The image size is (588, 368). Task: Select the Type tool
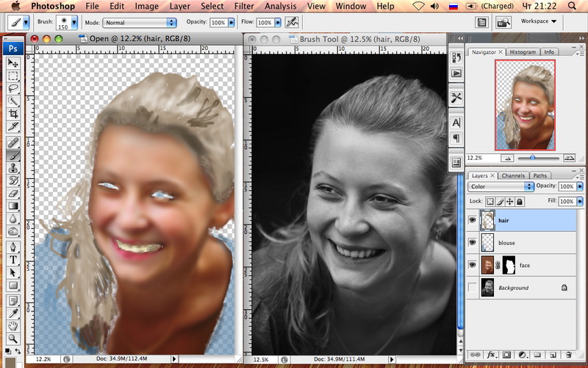13,260
